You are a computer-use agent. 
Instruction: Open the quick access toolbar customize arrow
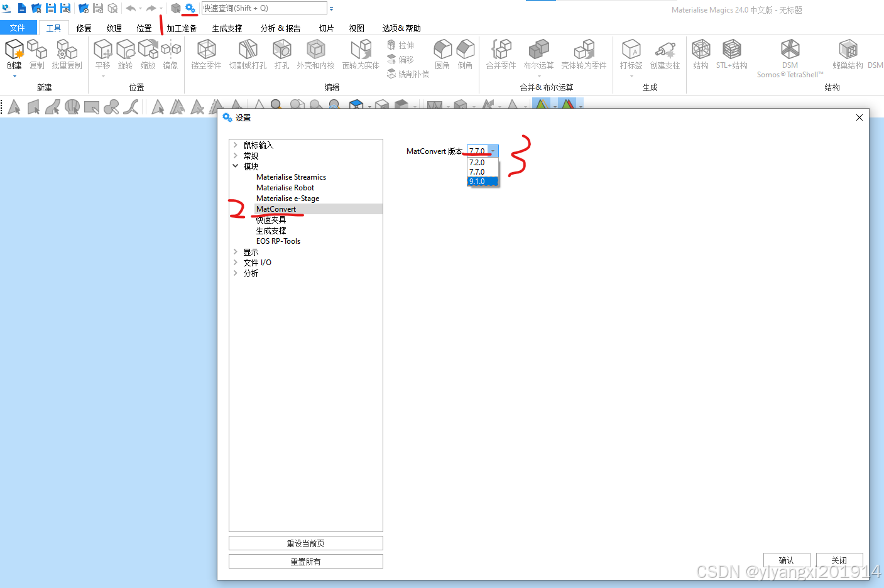(331, 9)
